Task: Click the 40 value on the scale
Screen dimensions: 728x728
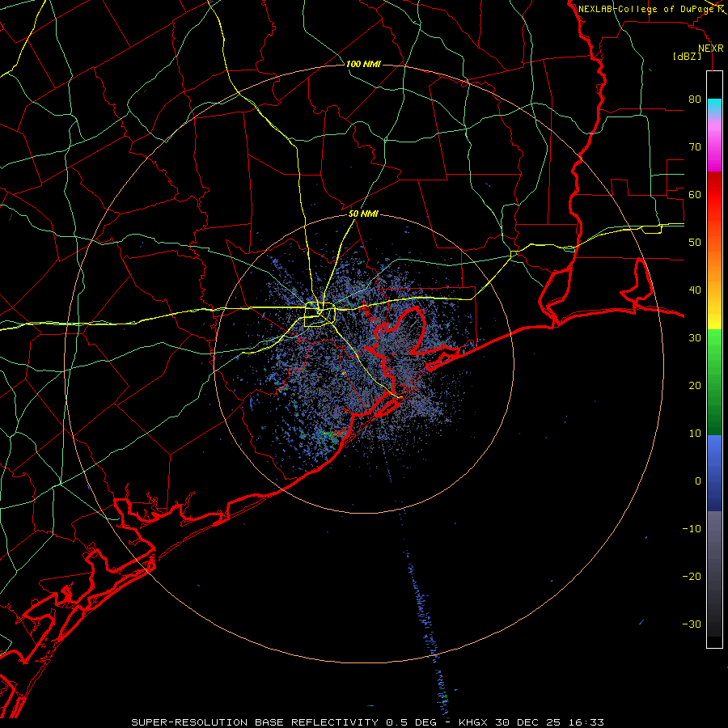Action: [695, 290]
